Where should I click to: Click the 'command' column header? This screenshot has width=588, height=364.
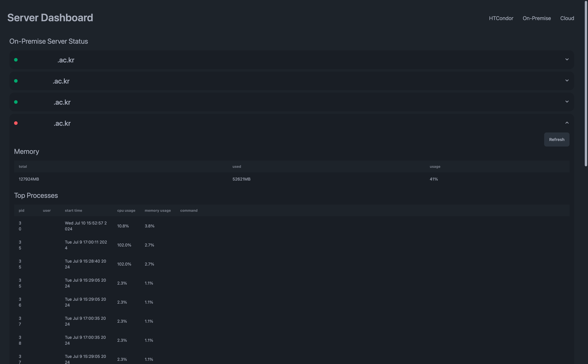[189, 211]
